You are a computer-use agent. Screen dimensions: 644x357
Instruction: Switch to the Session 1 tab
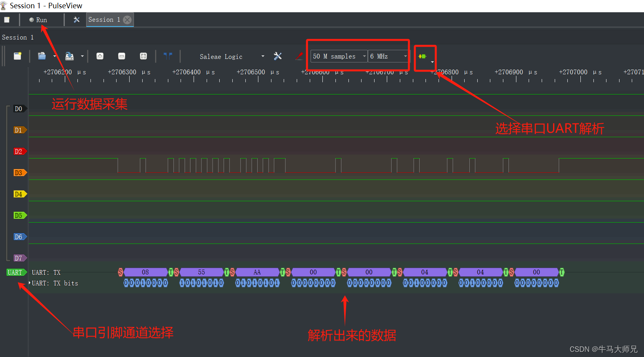104,19
